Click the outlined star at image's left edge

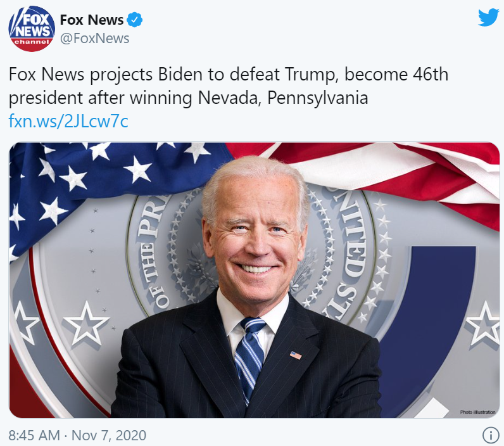(23, 323)
